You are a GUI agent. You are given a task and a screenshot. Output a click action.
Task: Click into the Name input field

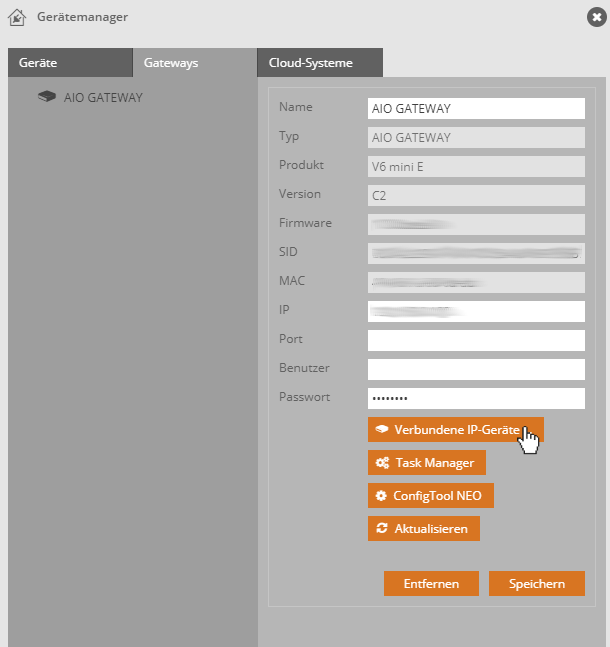(476, 109)
